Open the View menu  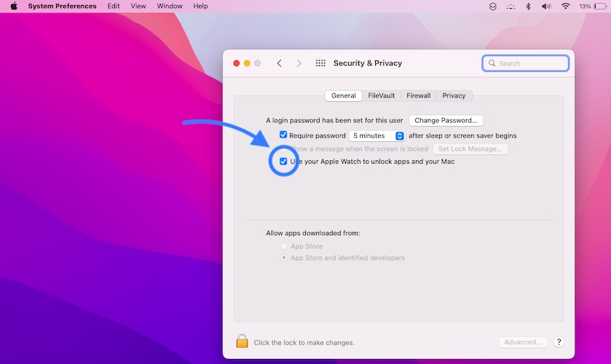pyautogui.click(x=138, y=7)
